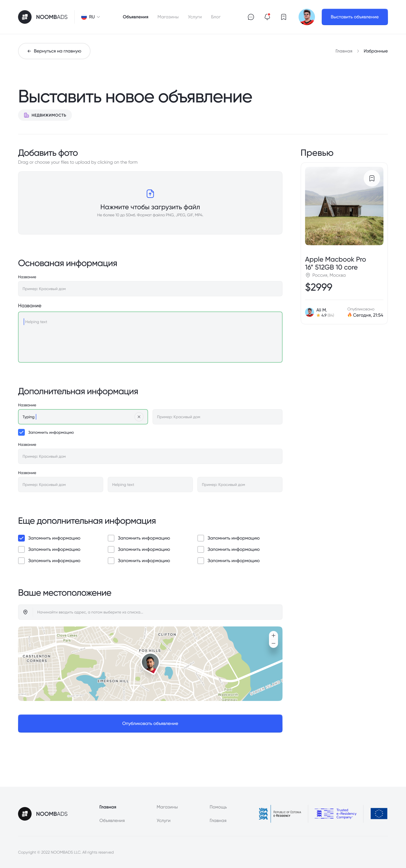Open the RU language dropdown
Screen dimensions: 406x868
pyautogui.click(x=91, y=17)
